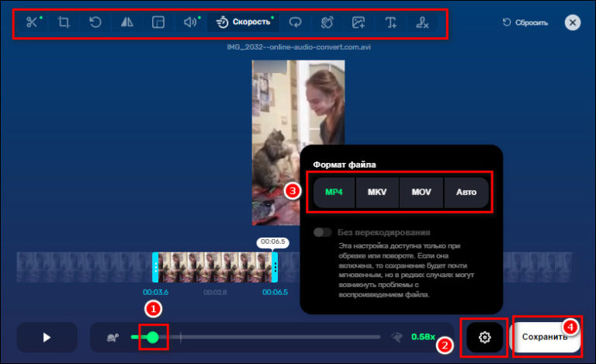
Task: Open the flip mirror tool
Action: coord(127,23)
